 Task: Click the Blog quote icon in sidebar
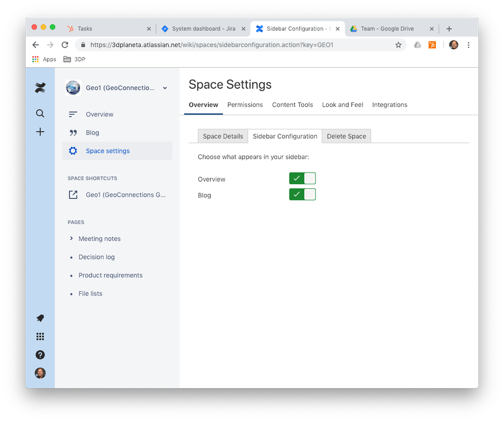(73, 133)
